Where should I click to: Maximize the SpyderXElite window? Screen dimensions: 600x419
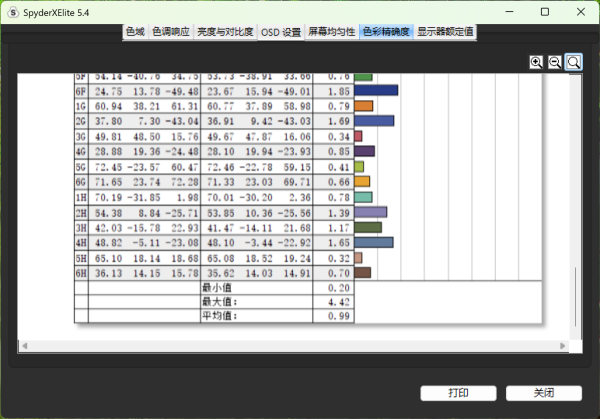coord(545,12)
